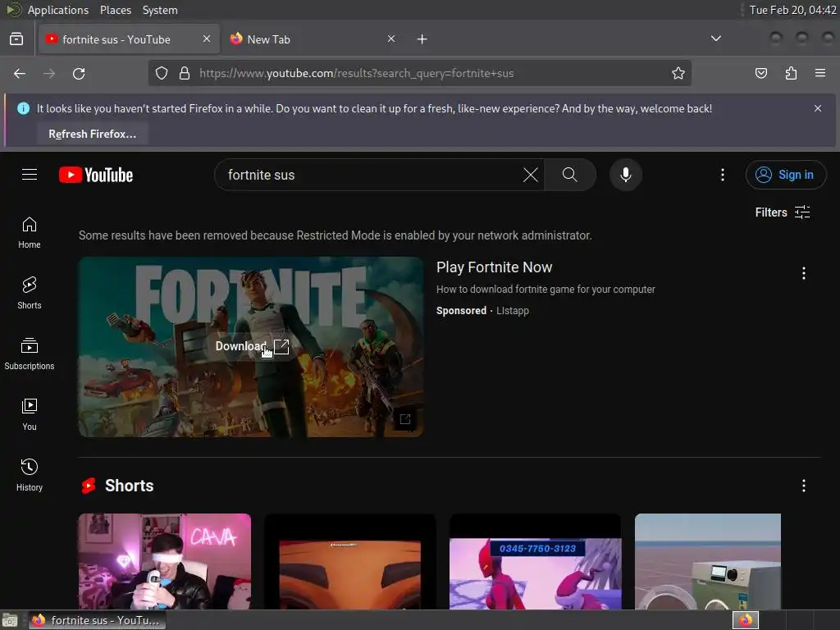840x630 pixels.
Task: Clear the search box with the X
Action: coord(531,175)
